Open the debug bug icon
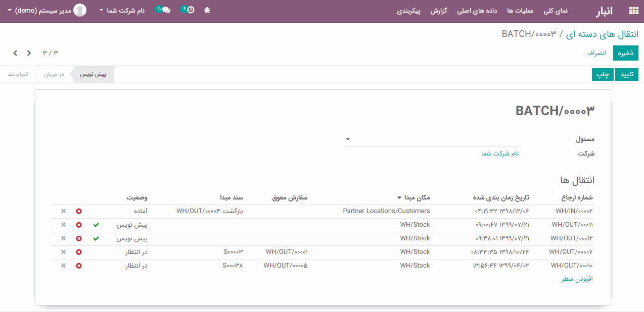The width and height of the screenshot is (644, 312). pyautogui.click(x=207, y=11)
